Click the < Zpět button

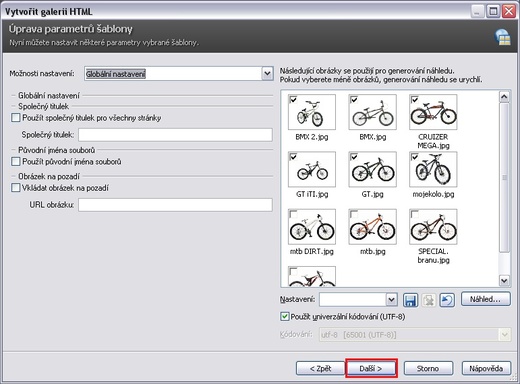coord(320,368)
